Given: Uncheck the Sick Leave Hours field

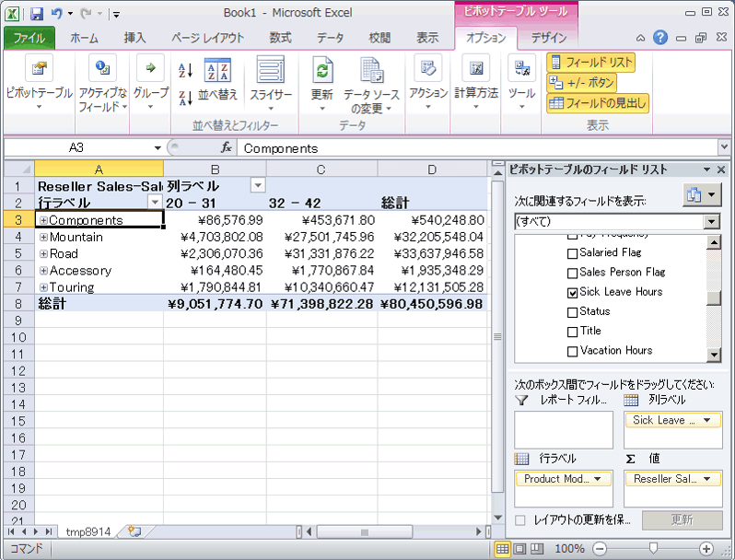Looking at the screenshot, I should tap(572, 293).
